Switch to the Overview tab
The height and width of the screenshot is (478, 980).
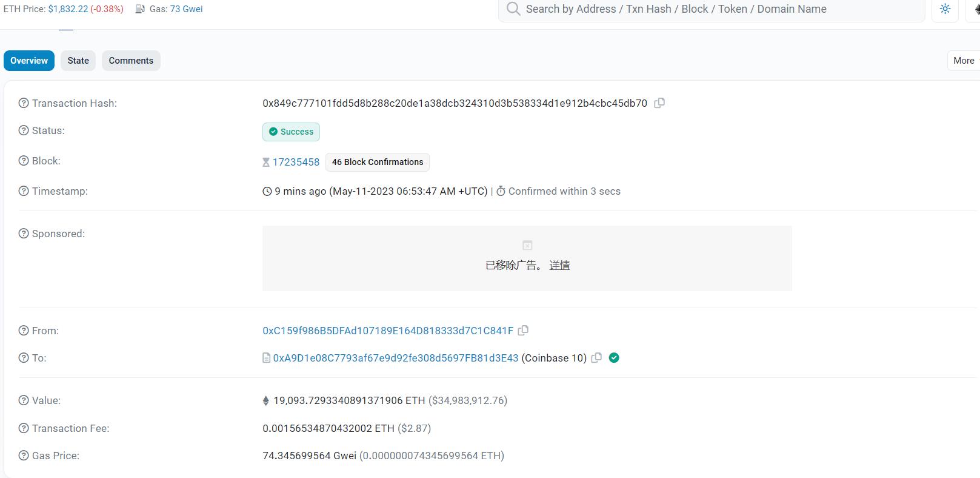coord(29,61)
